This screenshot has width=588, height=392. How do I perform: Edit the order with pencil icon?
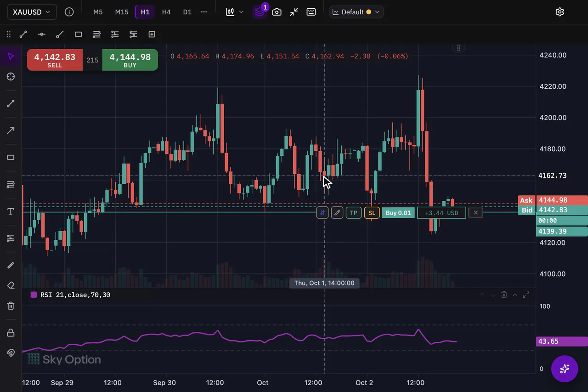337,213
